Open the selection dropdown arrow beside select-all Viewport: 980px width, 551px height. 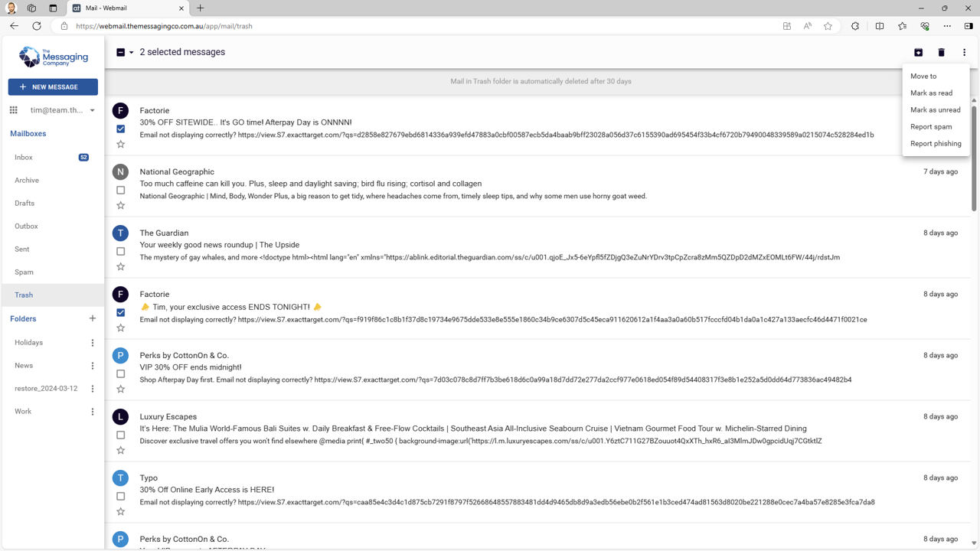(132, 53)
